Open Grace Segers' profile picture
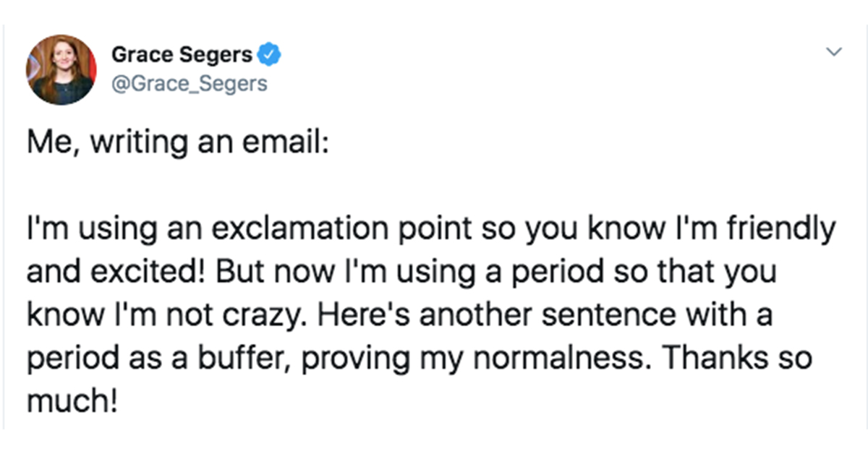Viewport: 868px width, 454px height. pyautogui.click(x=60, y=72)
